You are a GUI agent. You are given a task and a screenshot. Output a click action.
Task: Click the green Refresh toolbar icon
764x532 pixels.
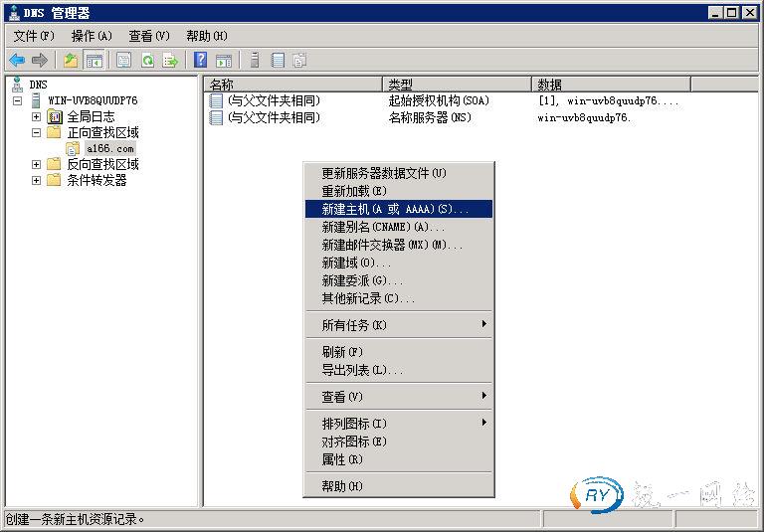click(x=147, y=61)
